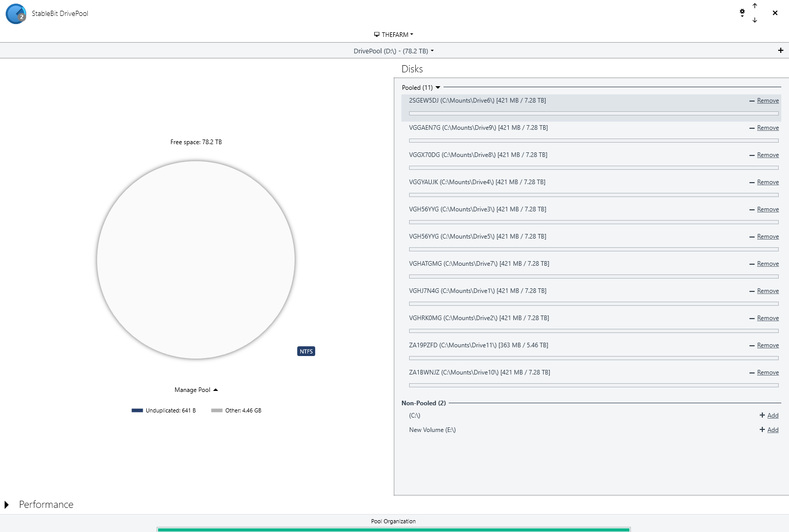Click the Other legend color swatch

[x=217, y=410]
